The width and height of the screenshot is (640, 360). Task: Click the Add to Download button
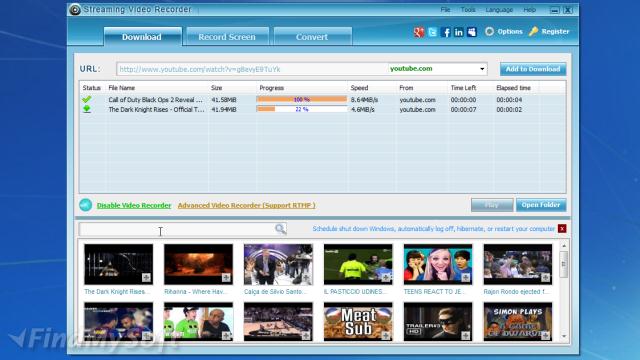[x=533, y=69]
